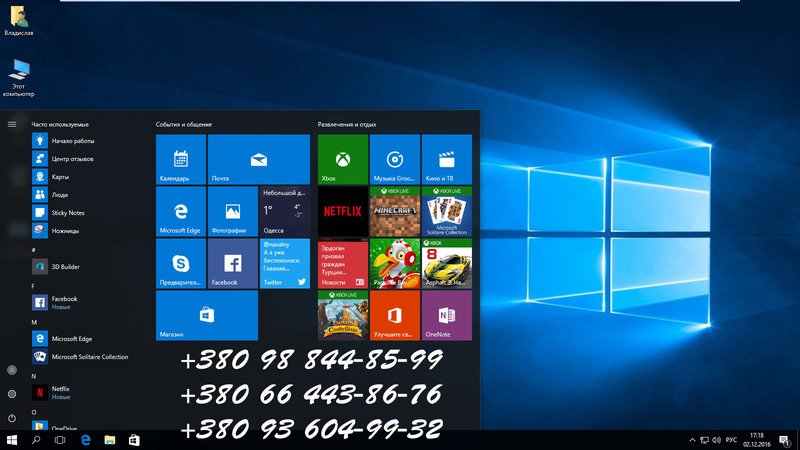Open the Microsoft Solitaire Collection tile
Image resolution: width=800 pixels, height=450 pixels.
tap(447, 211)
